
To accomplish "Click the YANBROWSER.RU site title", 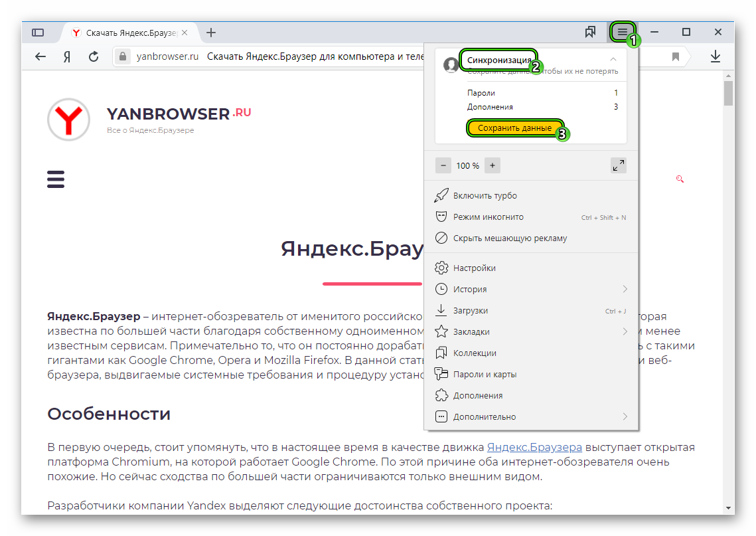I will coord(179,114).
